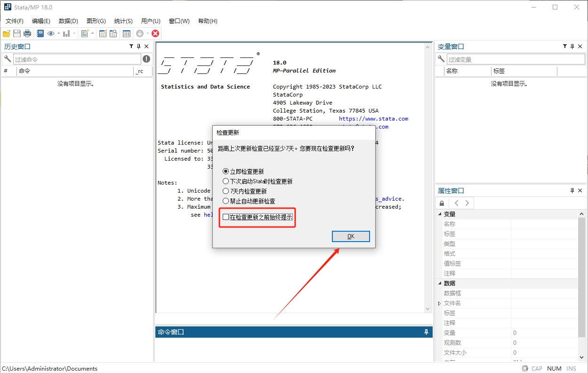This screenshot has height=373, width=588.
Task: Open the dropdown next to gray down-arrow icon
Action: [147, 33]
